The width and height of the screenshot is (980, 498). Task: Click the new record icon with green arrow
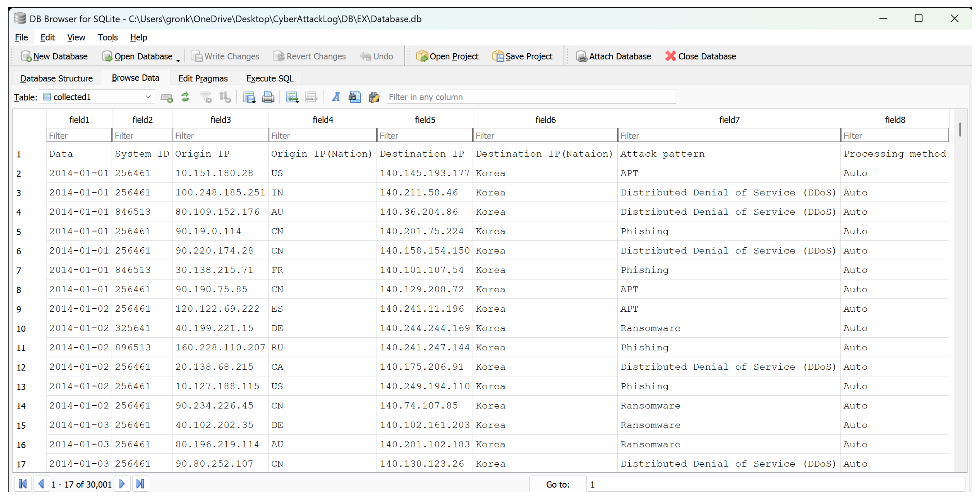[x=292, y=97]
